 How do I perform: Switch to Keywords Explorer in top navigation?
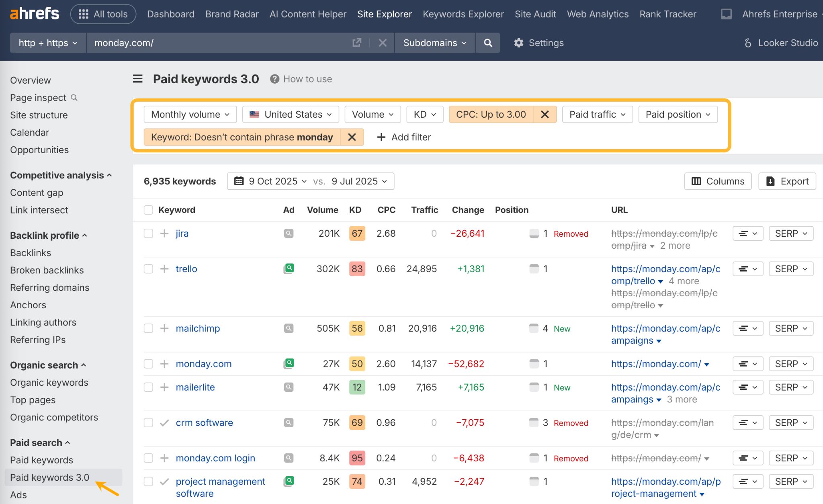click(463, 14)
